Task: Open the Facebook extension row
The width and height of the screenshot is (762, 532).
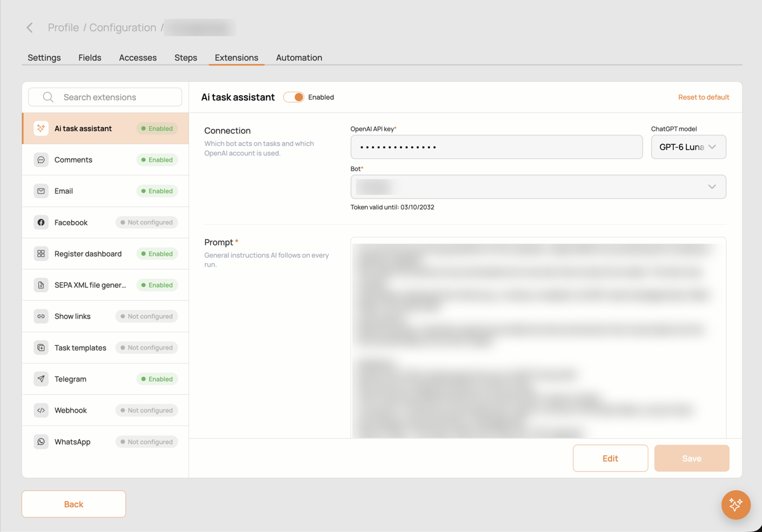Action: (x=105, y=222)
